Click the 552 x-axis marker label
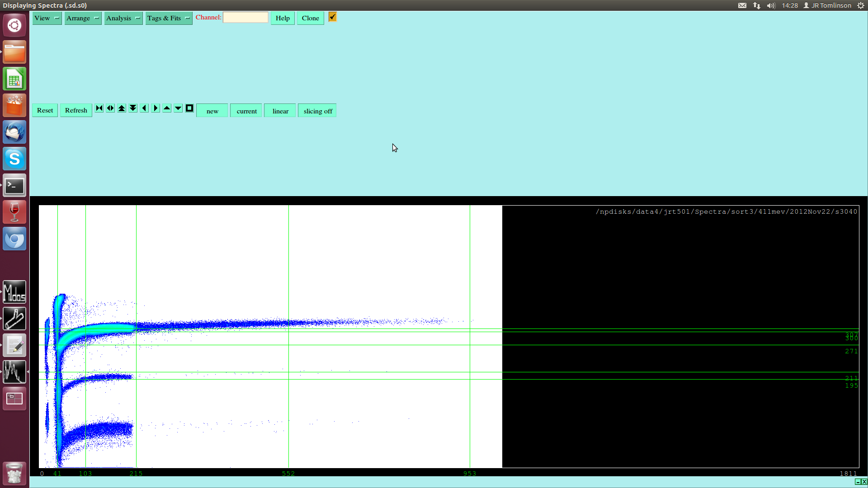The width and height of the screenshot is (868, 488). coord(288,474)
